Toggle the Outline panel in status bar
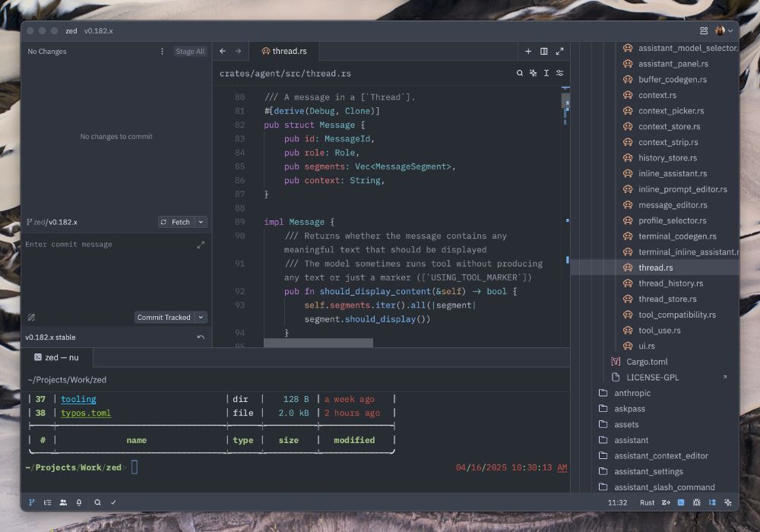760x532 pixels. (47, 502)
